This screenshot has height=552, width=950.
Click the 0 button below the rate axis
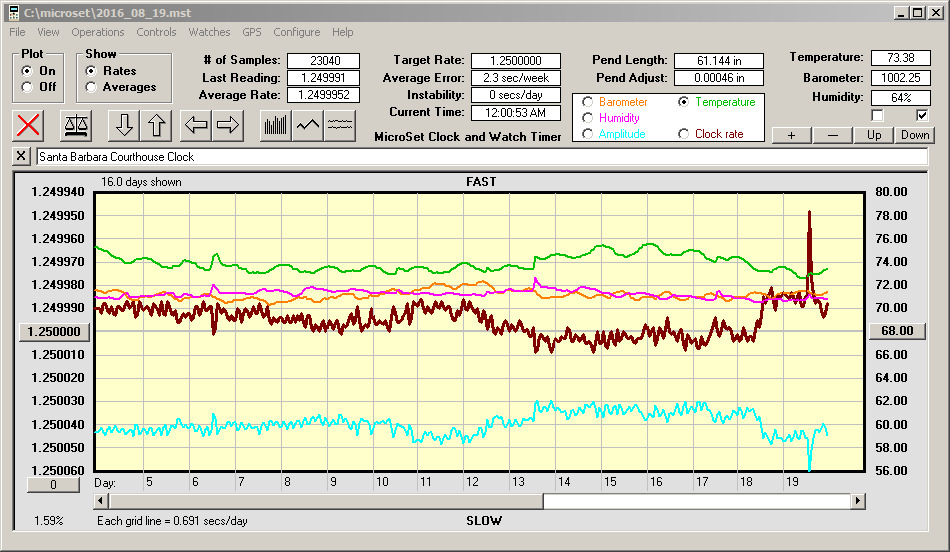click(x=53, y=485)
